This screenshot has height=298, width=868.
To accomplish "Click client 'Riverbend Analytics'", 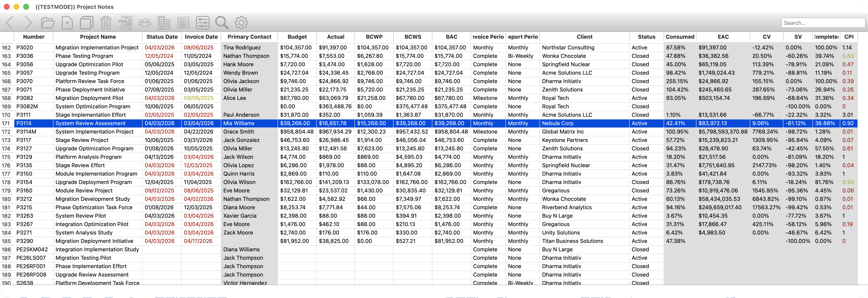I will click(x=567, y=208).
